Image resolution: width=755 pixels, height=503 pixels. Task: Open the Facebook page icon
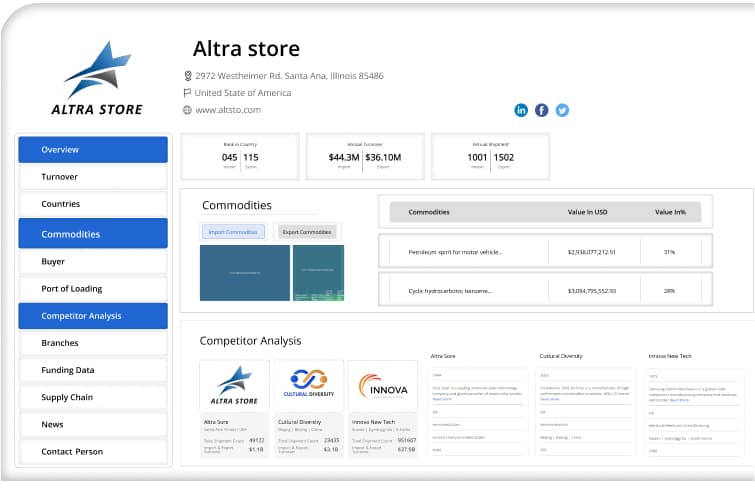[542, 110]
